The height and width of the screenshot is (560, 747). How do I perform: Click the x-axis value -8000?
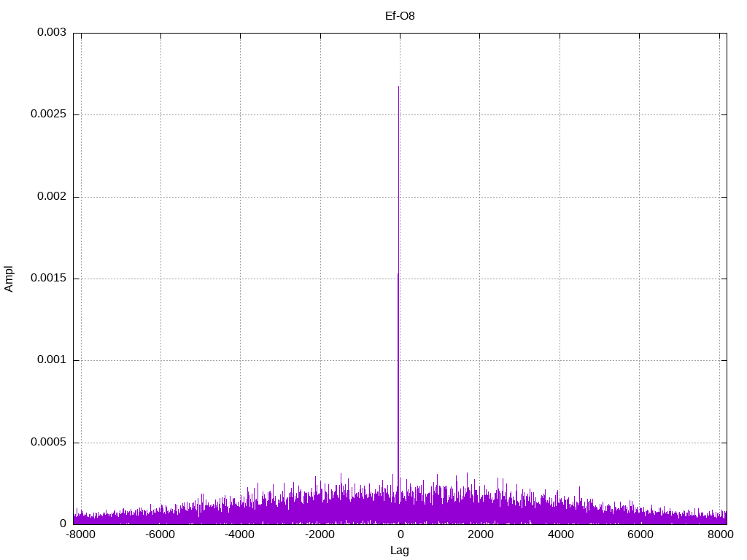pos(80,534)
